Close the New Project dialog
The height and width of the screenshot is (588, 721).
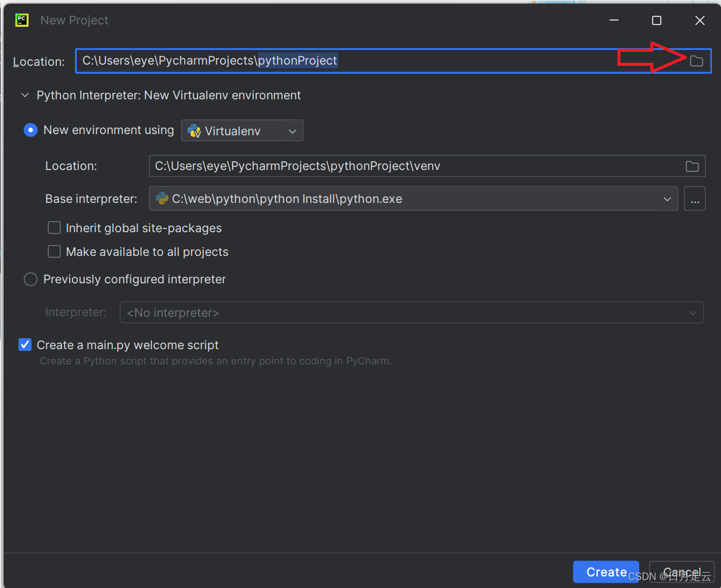pos(700,20)
